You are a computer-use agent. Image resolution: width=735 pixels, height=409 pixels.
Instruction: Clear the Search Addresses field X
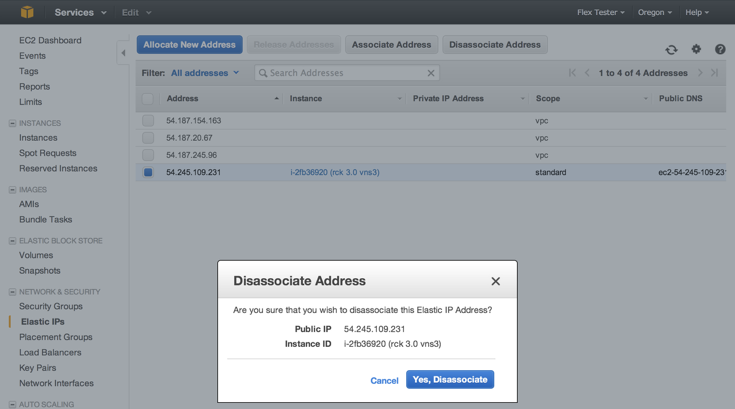pyautogui.click(x=431, y=73)
